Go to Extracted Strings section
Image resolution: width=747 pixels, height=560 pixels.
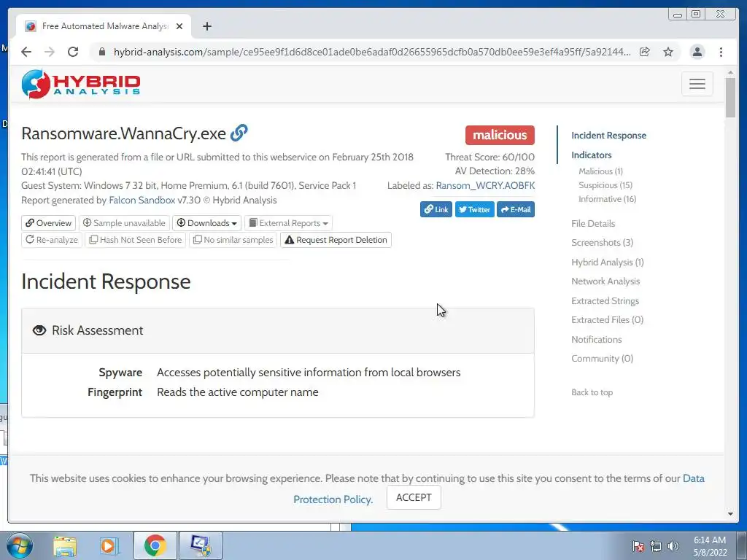click(605, 300)
